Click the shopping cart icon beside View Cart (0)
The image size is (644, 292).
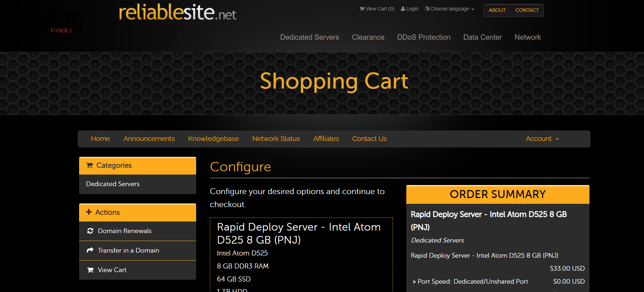tap(362, 9)
